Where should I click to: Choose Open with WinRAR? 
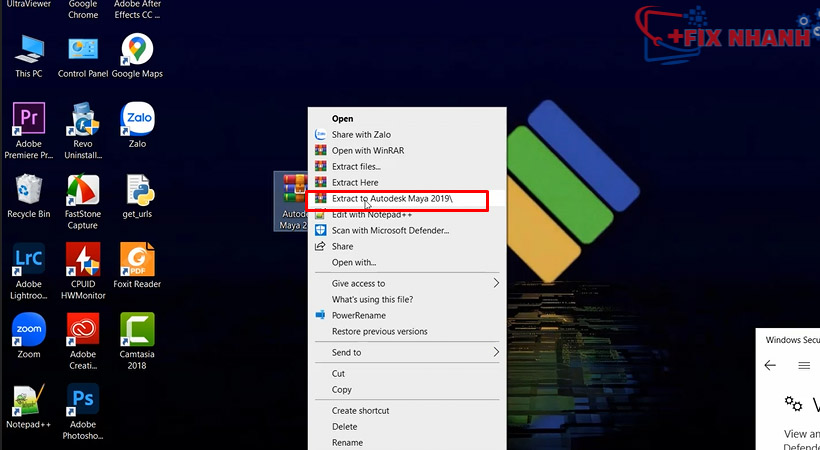(x=407, y=151)
